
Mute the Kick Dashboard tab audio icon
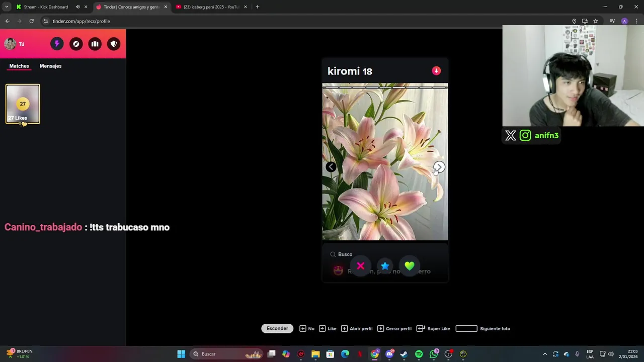pyautogui.click(x=77, y=7)
